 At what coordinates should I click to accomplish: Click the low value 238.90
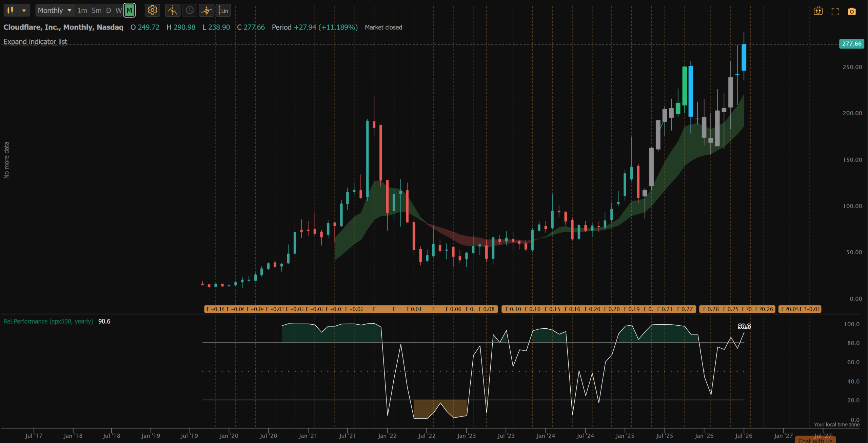click(x=219, y=27)
